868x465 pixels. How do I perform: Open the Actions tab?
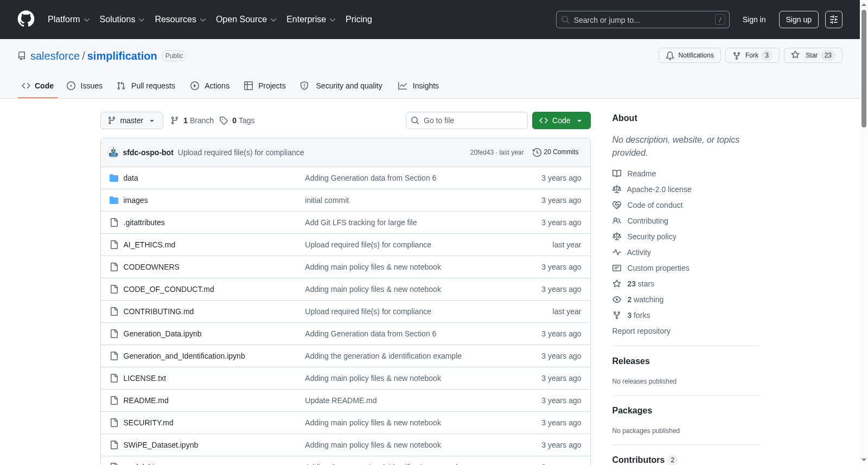(x=210, y=86)
